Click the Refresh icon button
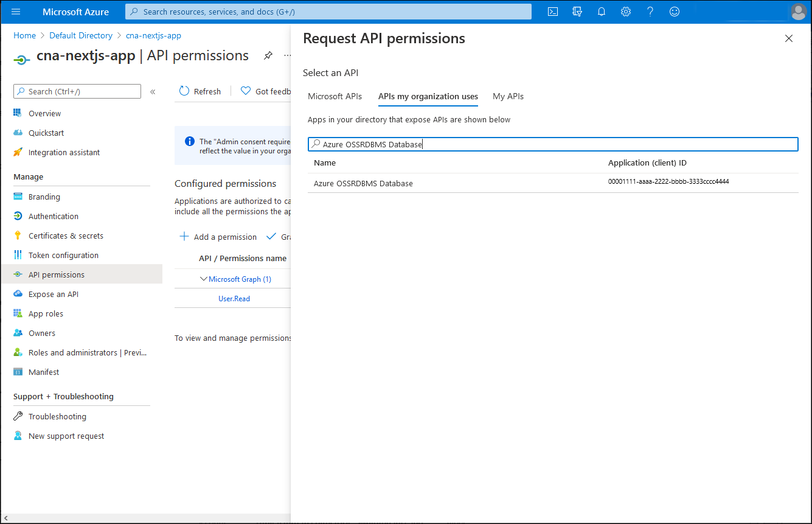Screen dimensions: 812x524 pyautogui.click(x=184, y=91)
